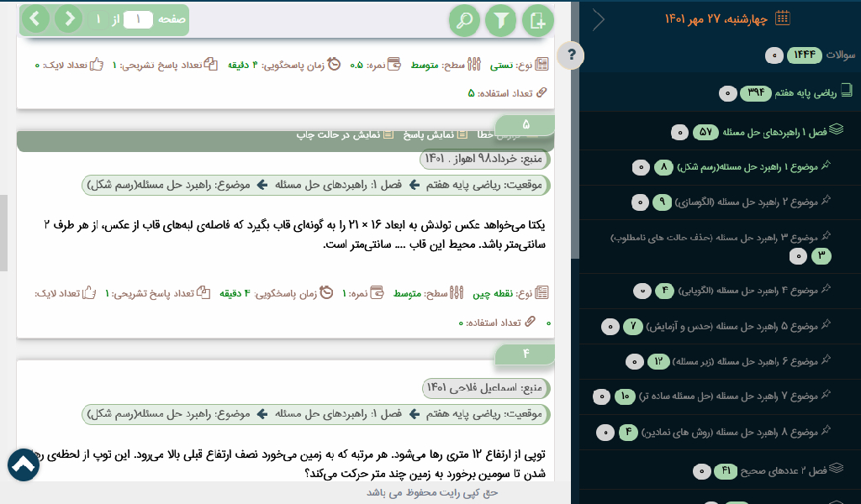Click the pin icon for موضوع ۷

826,394
